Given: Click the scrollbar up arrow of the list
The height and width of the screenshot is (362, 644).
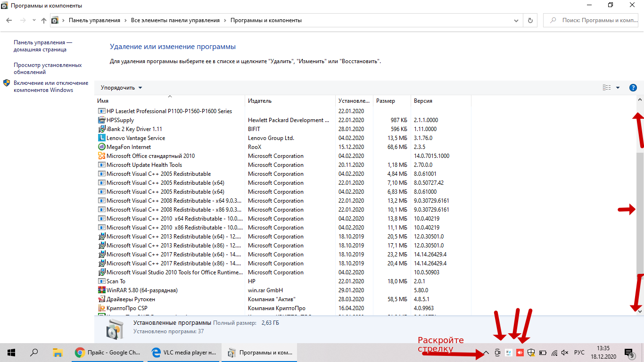Looking at the screenshot, I should [640, 99].
